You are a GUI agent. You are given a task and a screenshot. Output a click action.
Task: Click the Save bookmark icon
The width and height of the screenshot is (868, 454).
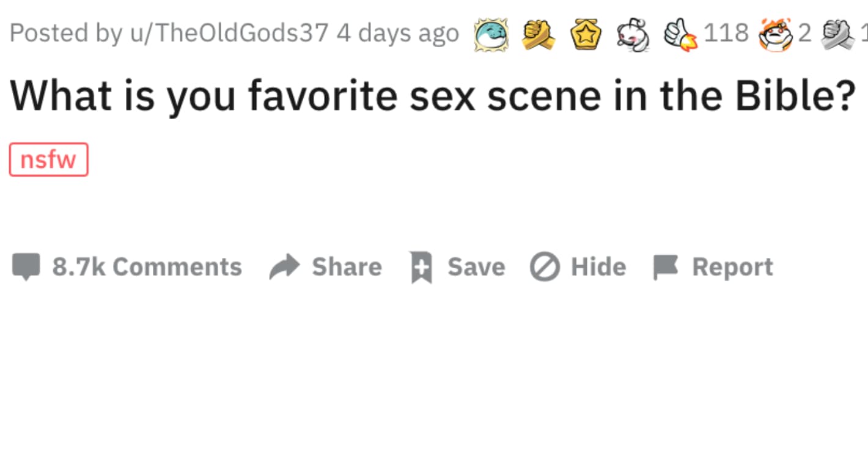point(420,266)
